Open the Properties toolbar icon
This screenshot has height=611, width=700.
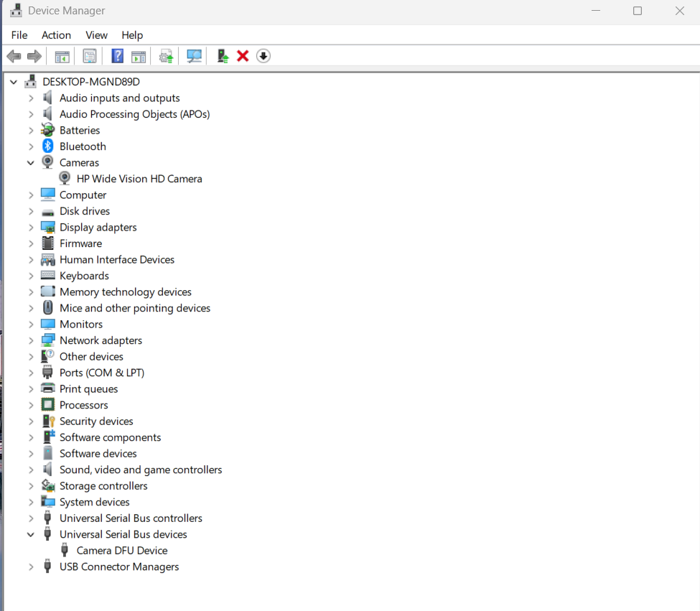pos(90,56)
